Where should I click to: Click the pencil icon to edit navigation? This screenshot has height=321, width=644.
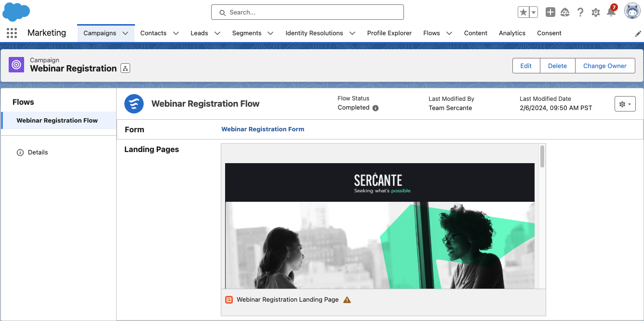pyautogui.click(x=638, y=33)
